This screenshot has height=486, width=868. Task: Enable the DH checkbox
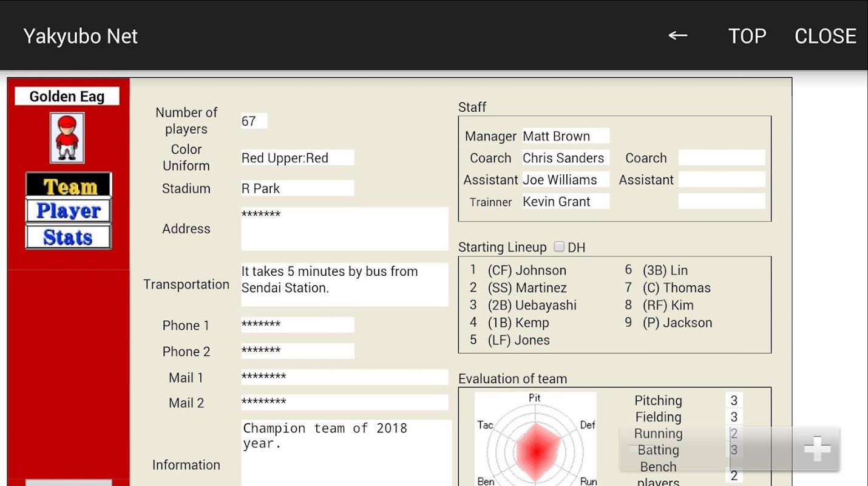[559, 247]
